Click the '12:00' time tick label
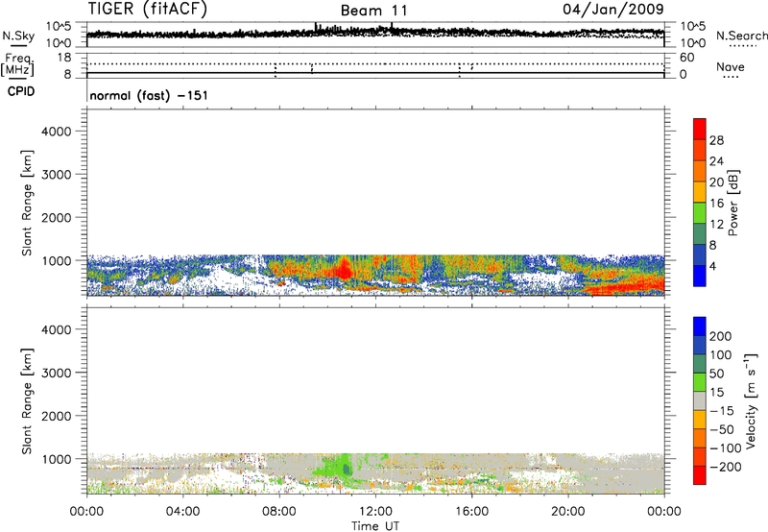 [x=375, y=512]
